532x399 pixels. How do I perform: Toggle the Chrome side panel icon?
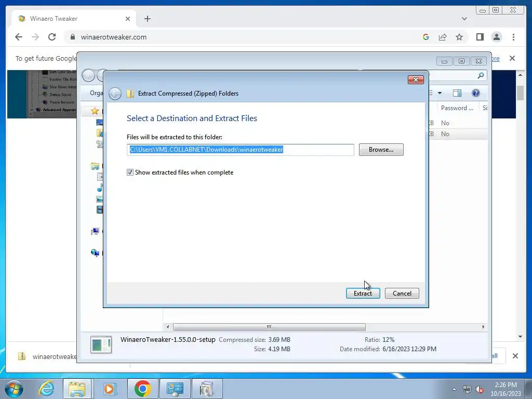click(480, 37)
